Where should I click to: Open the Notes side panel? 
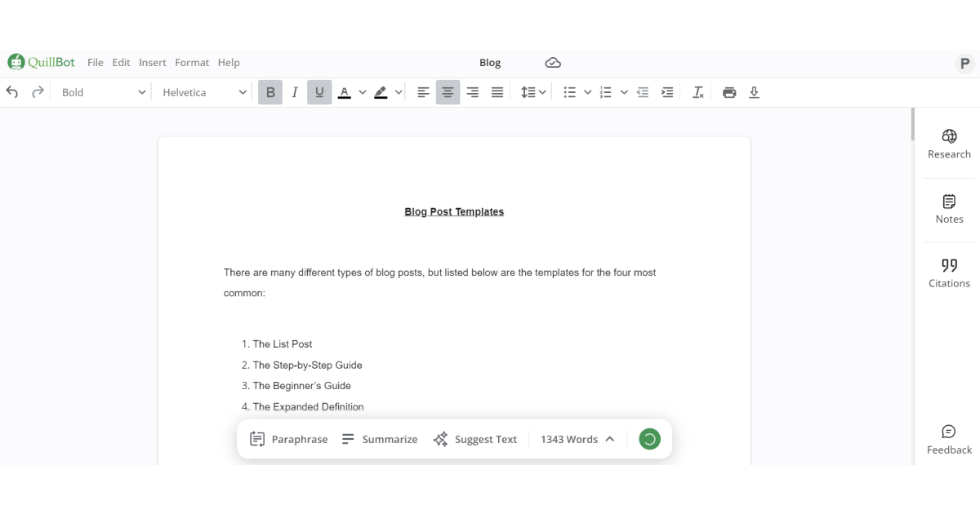point(949,209)
